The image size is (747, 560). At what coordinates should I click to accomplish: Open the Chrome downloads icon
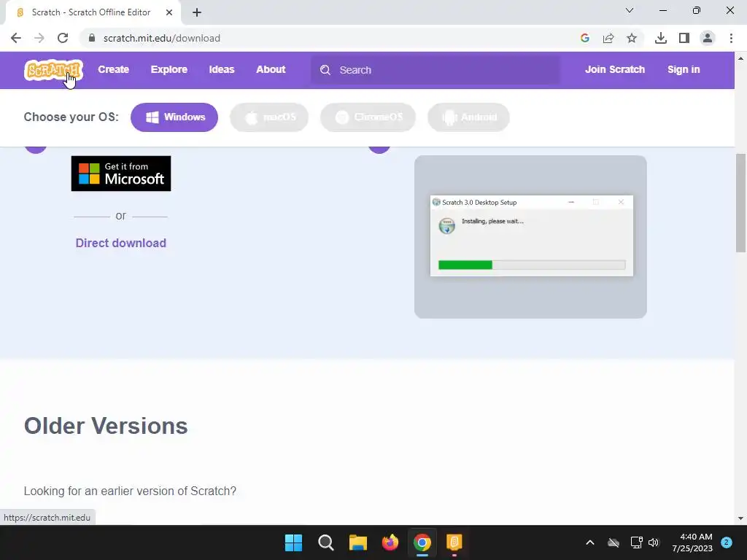click(x=661, y=38)
